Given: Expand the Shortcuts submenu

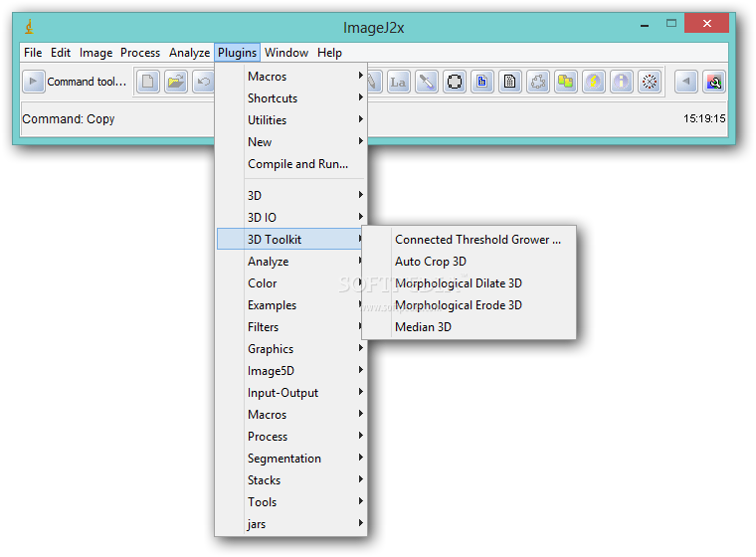Looking at the screenshot, I should pos(291,97).
